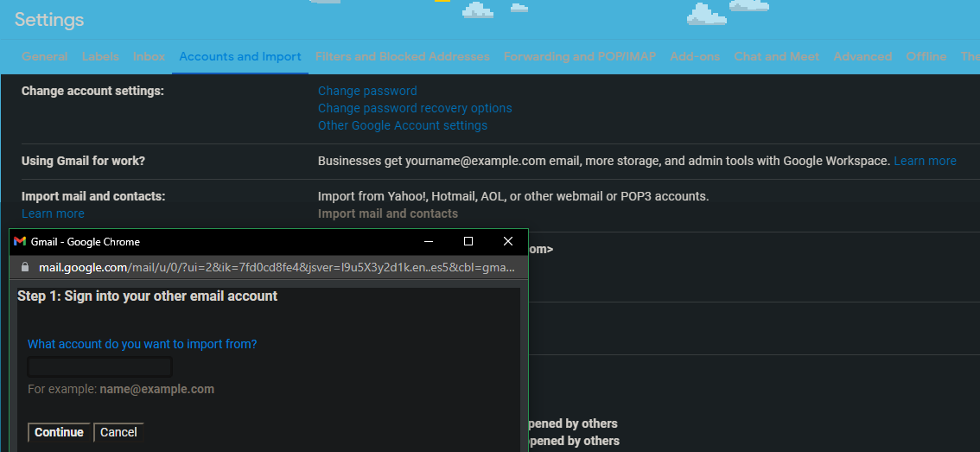The image size is (980, 452).
Task: Click the popup address bar URL
Action: tap(277, 268)
